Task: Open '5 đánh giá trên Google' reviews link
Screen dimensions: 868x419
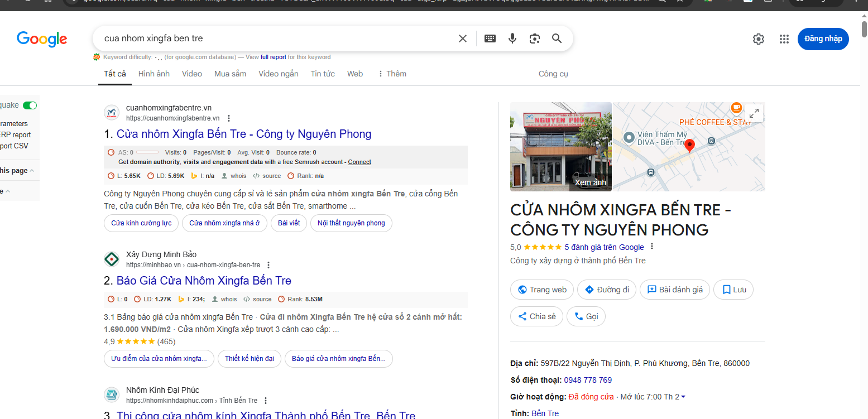Action: pos(604,247)
